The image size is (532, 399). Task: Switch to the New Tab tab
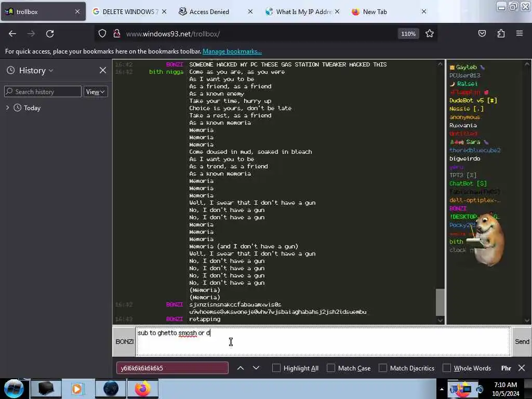point(389,11)
